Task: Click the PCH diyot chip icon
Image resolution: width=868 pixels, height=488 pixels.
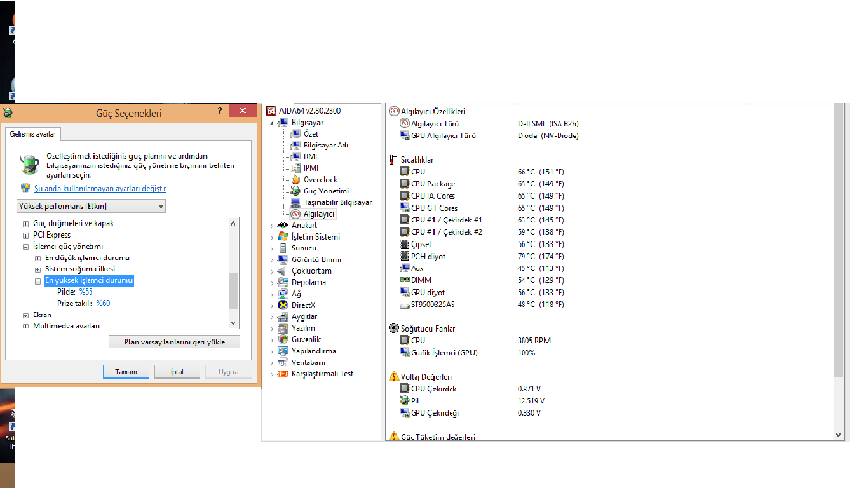Action: 405,256
